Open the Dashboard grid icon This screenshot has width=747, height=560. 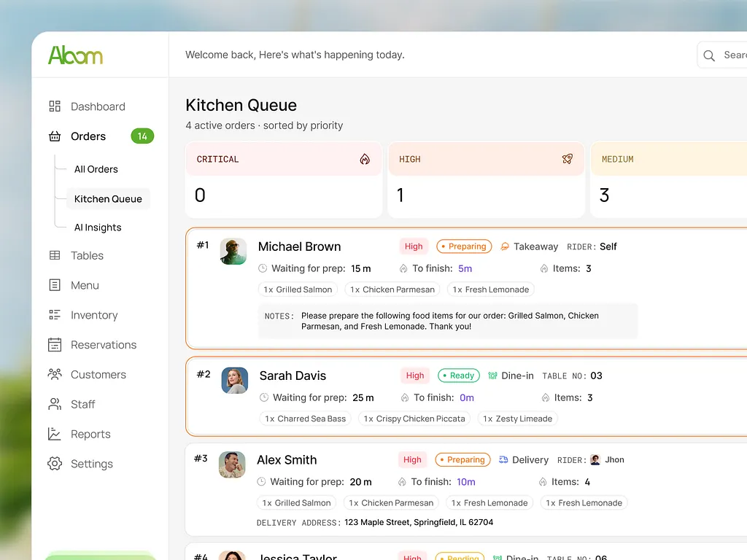pyautogui.click(x=55, y=106)
